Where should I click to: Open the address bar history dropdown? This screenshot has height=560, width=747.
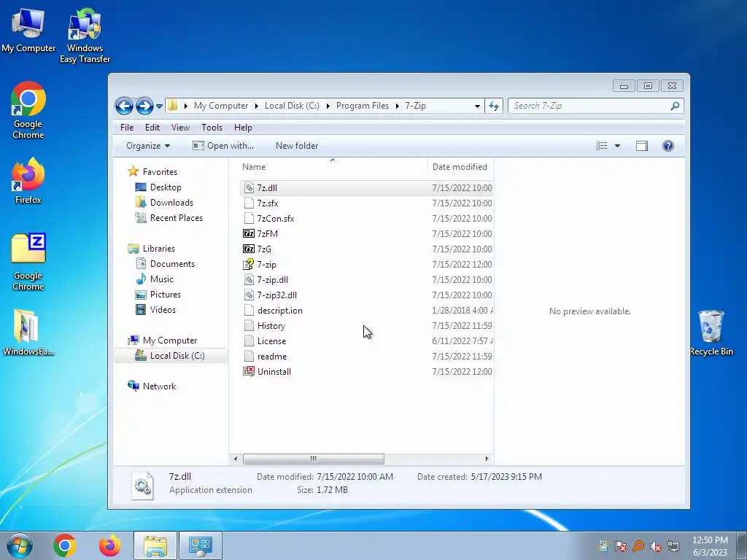(477, 106)
